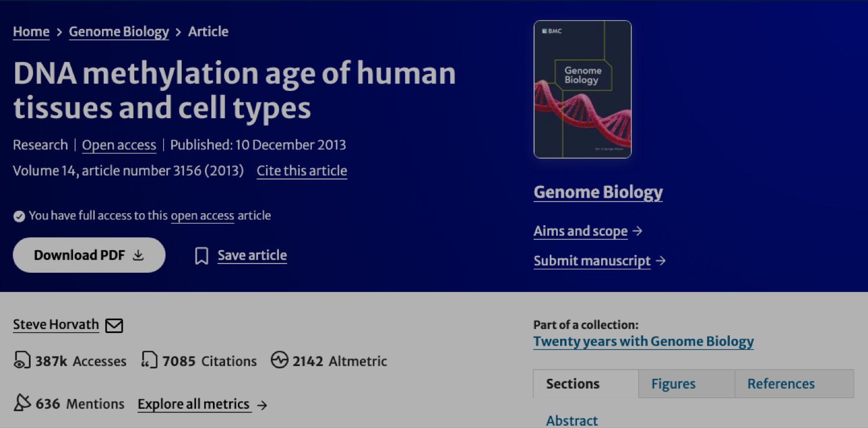Click the '636 Mentions' count text
This screenshot has height=428, width=868.
80,404
